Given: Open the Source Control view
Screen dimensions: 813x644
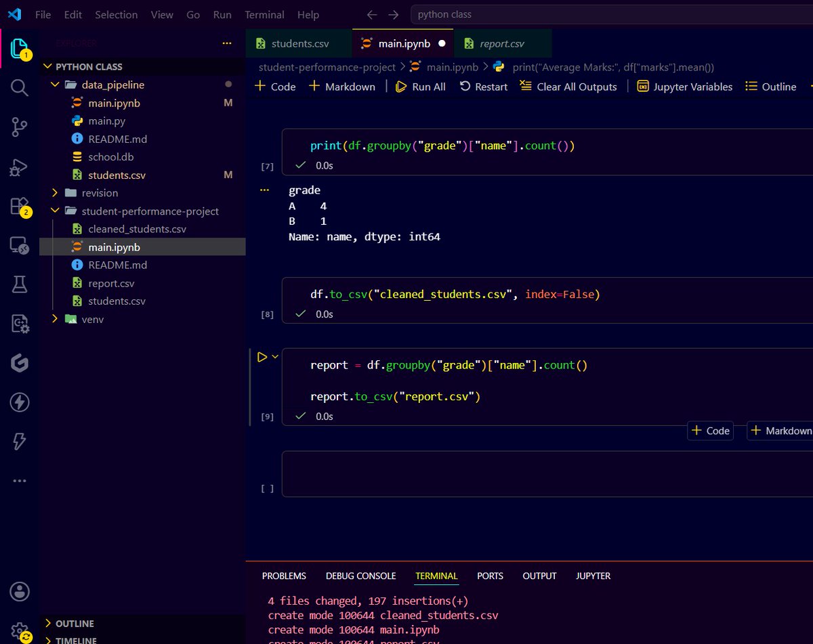Looking at the screenshot, I should 19,127.
